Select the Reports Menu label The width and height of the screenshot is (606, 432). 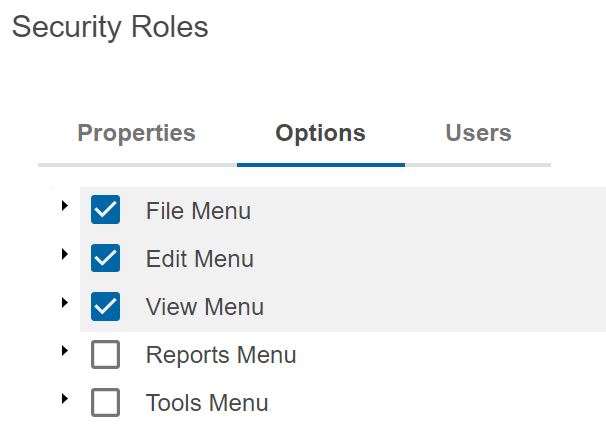tap(221, 355)
